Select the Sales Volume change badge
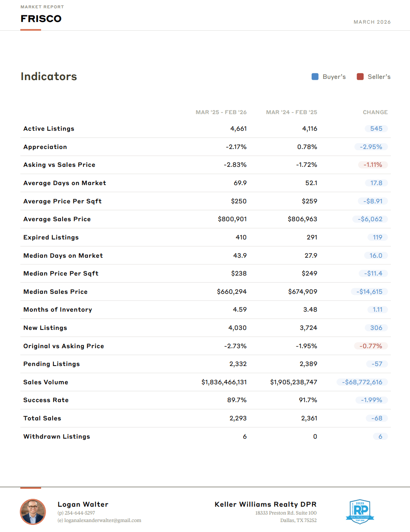 pyautogui.click(x=362, y=382)
